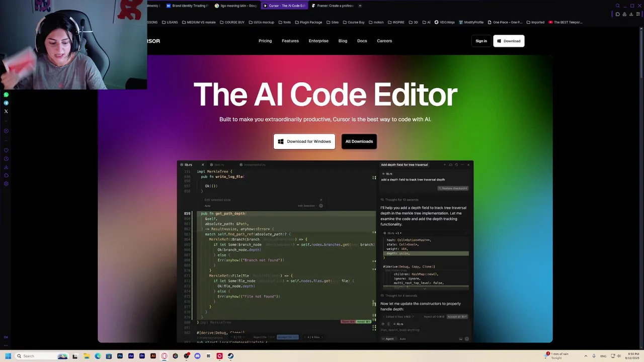Image resolution: width=644 pixels, height=362 pixels.
Task: Open sidebar settings gear icon
Action: (x=6, y=184)
